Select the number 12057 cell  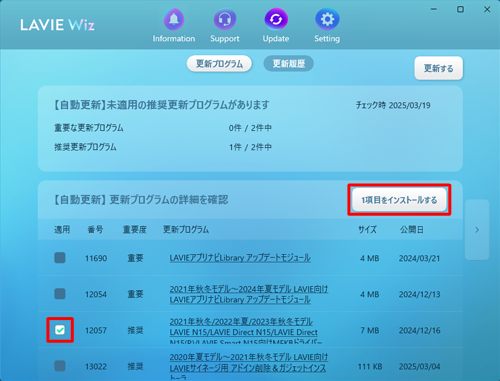[x=96, y=330]
